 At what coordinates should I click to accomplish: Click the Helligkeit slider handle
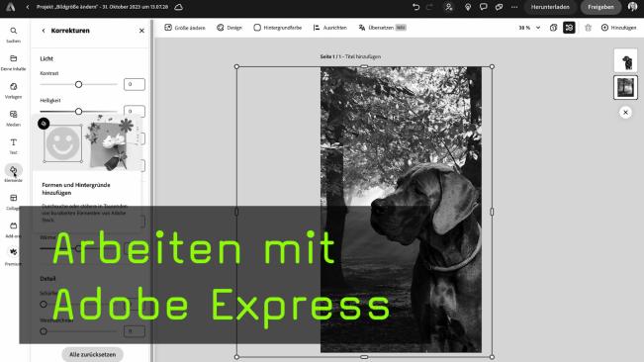click(78, 111)
